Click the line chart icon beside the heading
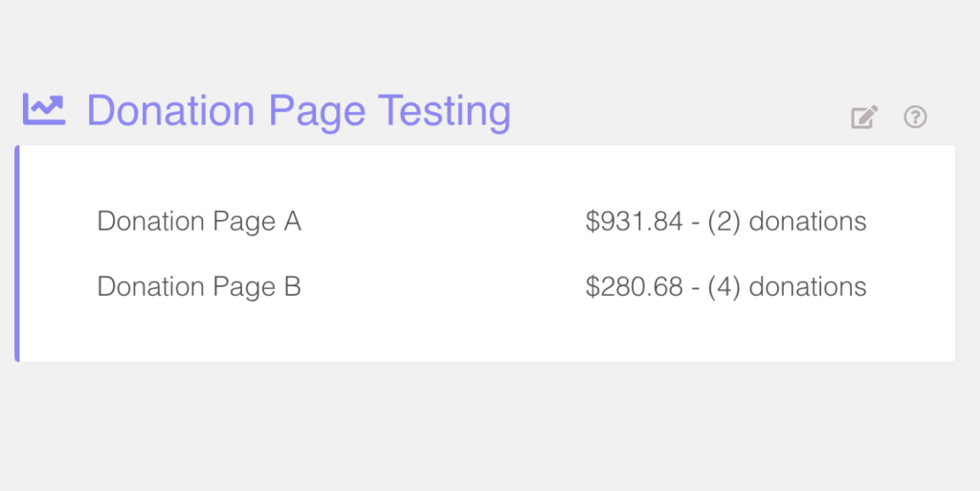The width and height of the screenshot is (980, 491). point(44,109)
